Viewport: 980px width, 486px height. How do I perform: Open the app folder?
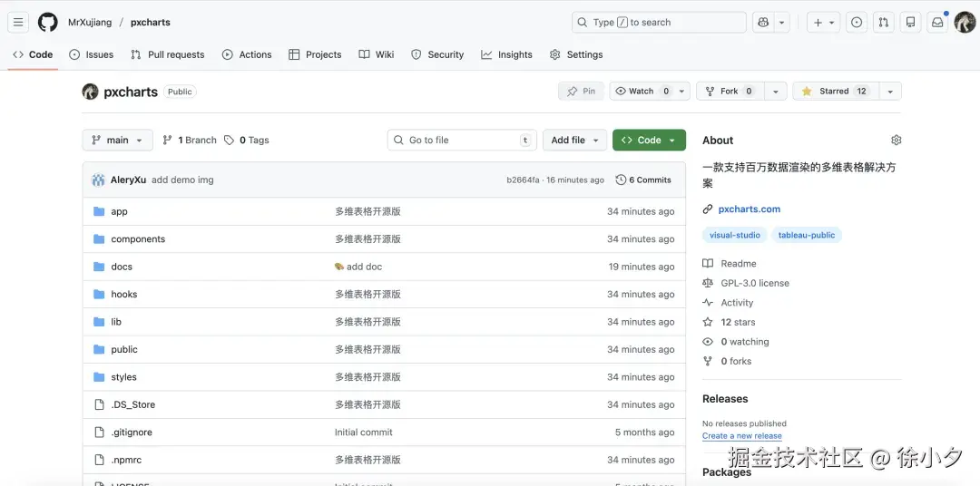pos(120,212)
